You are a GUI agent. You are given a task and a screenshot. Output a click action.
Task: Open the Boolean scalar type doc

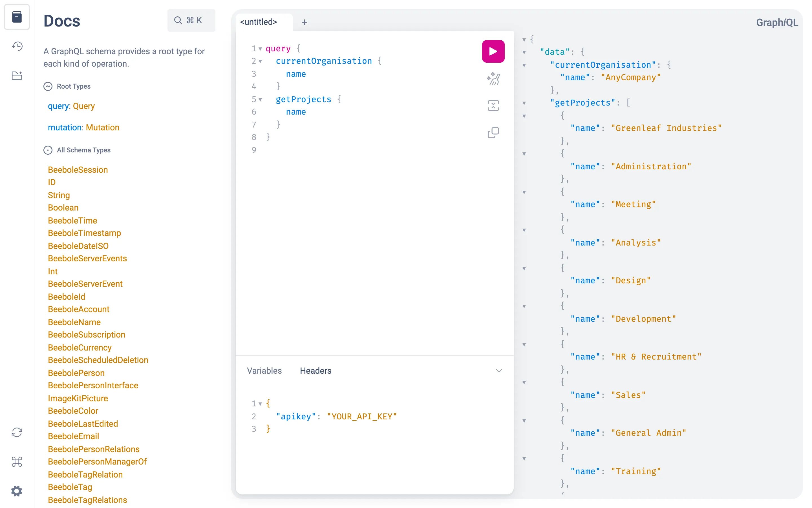pyautogui.click(x=63, y=208)
